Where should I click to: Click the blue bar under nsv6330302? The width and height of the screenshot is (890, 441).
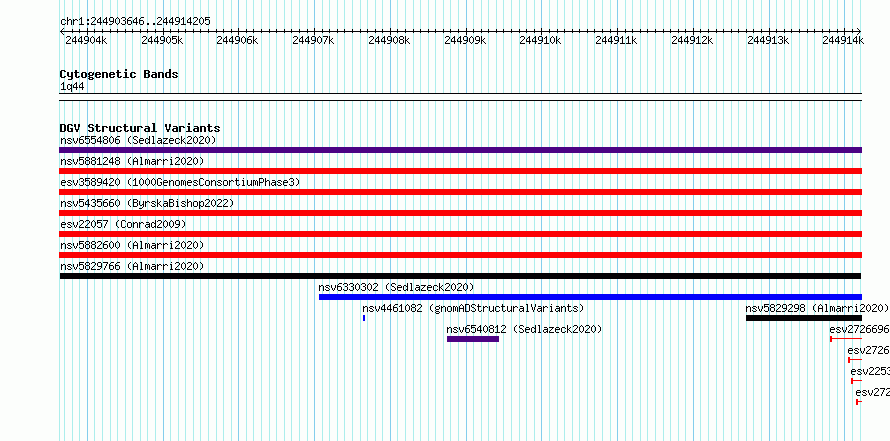(590, 297)
